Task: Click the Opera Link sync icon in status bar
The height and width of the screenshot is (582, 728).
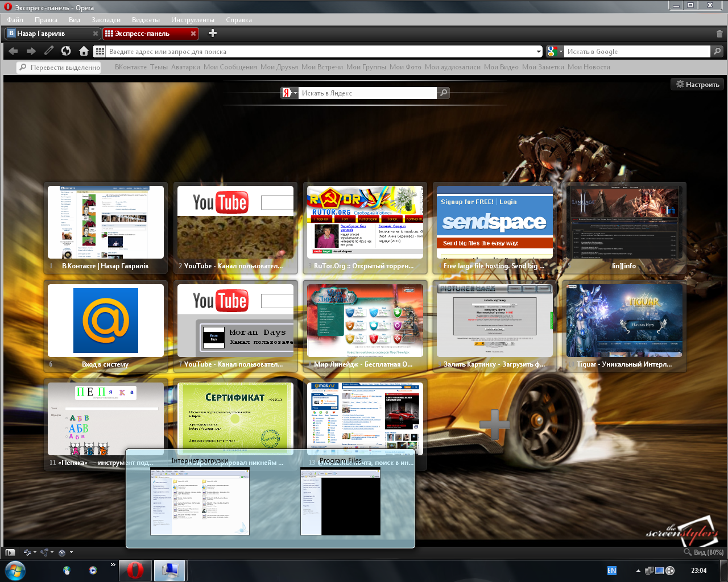Action: 27,552
